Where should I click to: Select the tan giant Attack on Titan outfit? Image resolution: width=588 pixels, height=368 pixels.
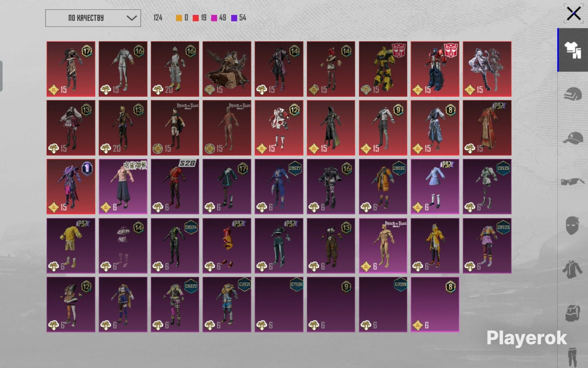point(383,245)
